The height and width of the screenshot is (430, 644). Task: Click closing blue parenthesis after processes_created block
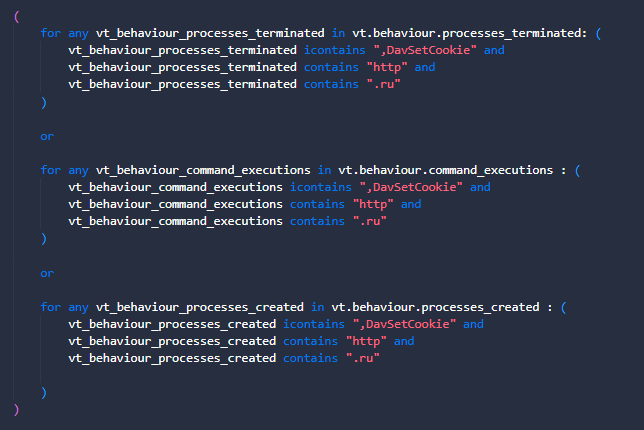point(44,393)
